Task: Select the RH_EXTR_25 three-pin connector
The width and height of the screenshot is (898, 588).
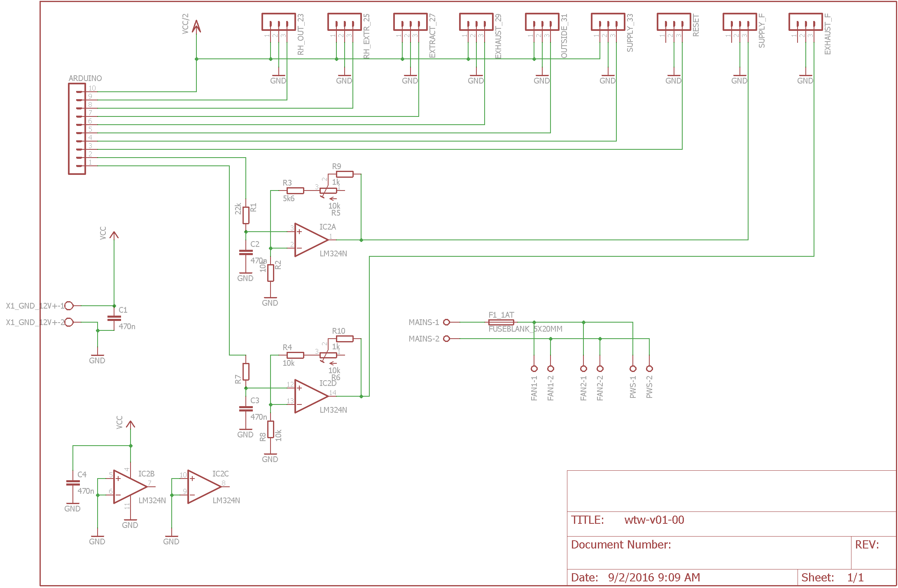Action: 345,22
